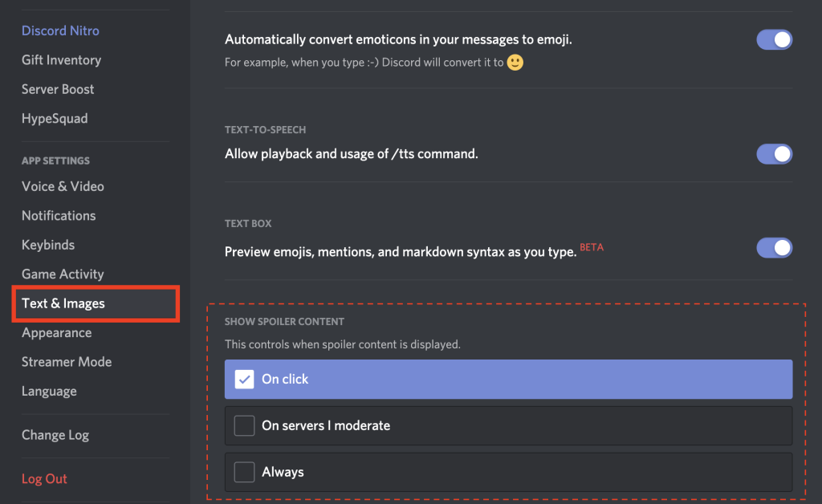The width and height of the screenshot is (822, 504).
Task: Click the red Log Out button
Action: 45,479
